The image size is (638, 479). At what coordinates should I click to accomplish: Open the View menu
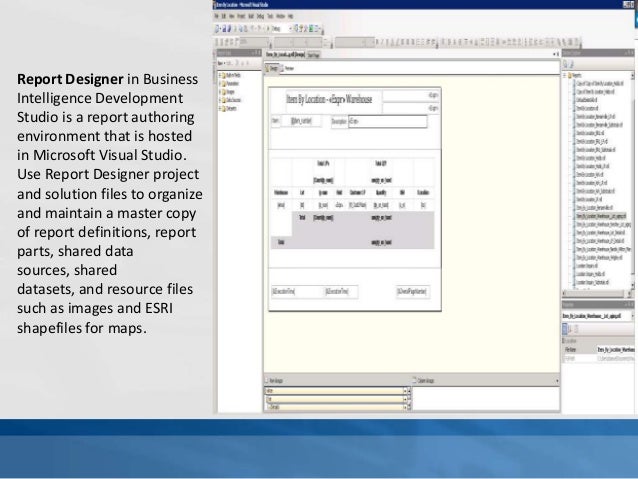[x=232, y=16]
